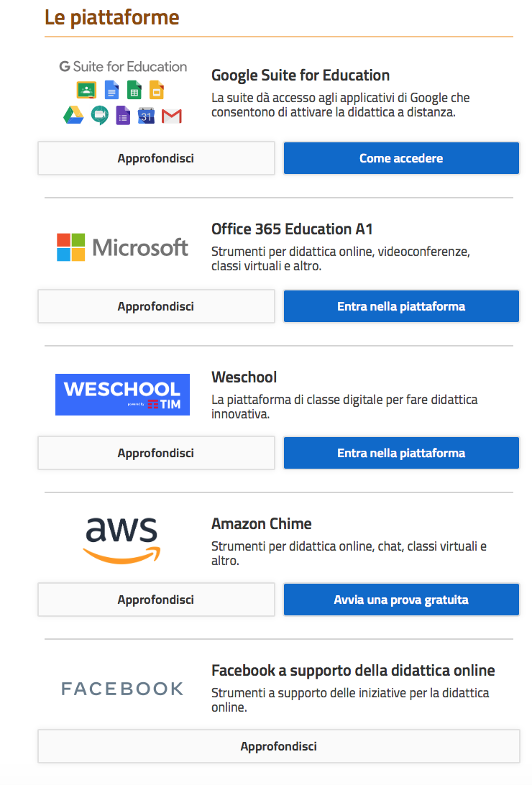Click the Amazon Chime heading
The height and width of the screenshot is (785, 532).
tap(261, 523)
